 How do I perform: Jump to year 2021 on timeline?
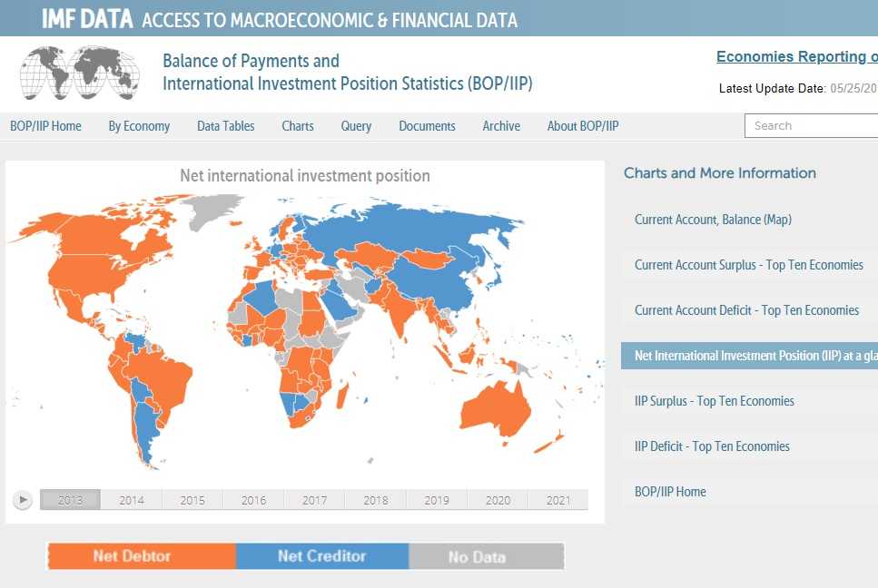click(557, 500)
